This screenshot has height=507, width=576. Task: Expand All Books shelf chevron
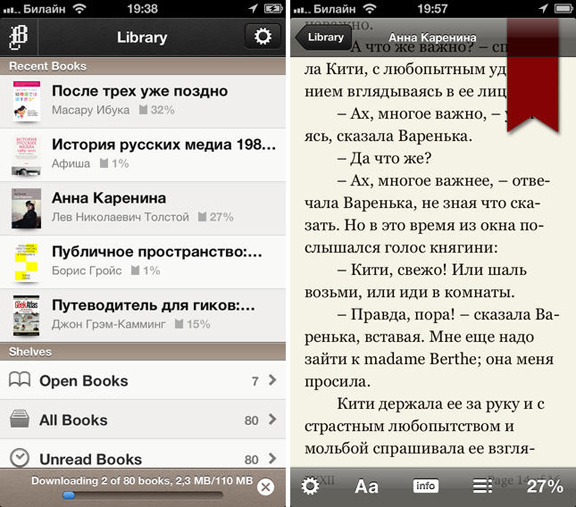coord(272,419)
